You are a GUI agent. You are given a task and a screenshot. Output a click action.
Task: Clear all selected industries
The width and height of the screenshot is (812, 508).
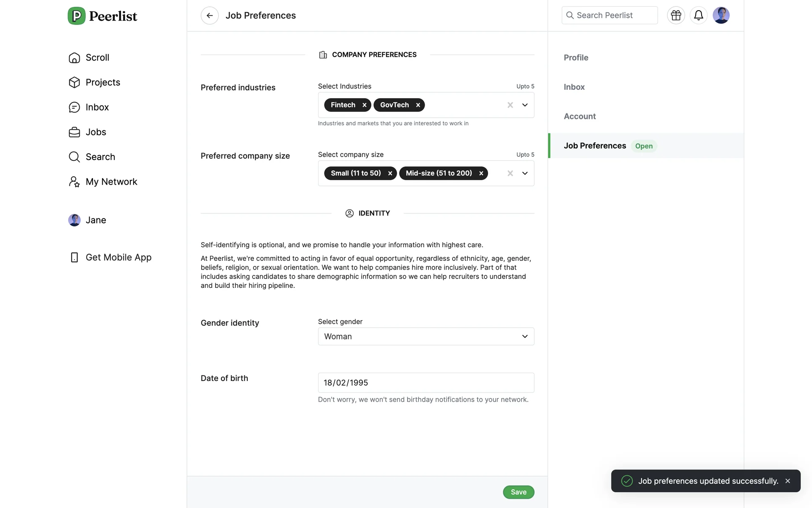click(x=510, y=105)
